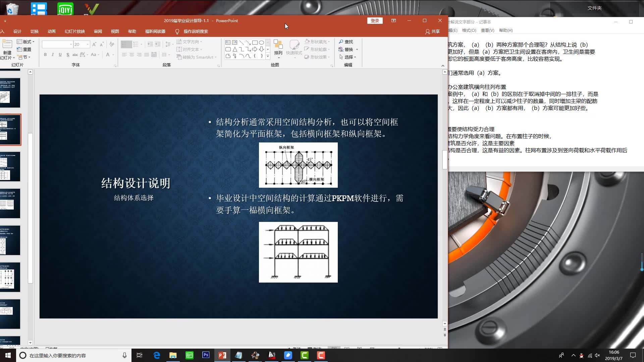Select the right block arrow shape
Image resolution: width=644 pixels, height=362 pixels.
point(255,49)
